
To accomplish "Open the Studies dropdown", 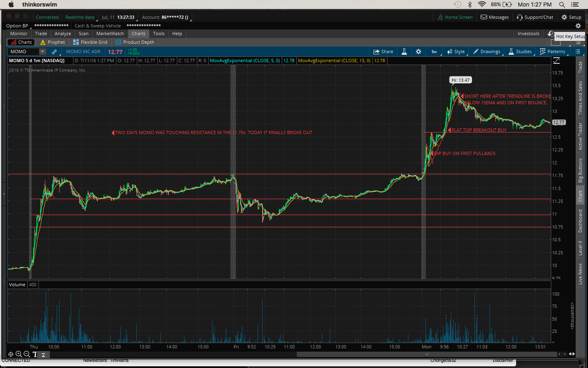I will tap(520, 52).
